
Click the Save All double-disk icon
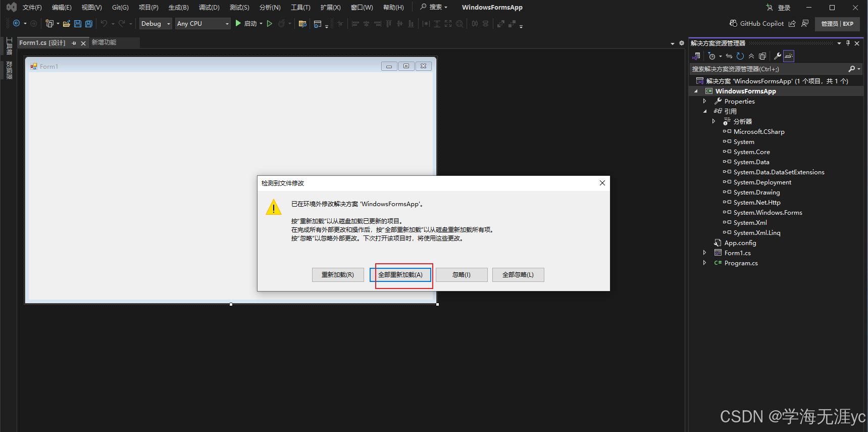[89, 23]
